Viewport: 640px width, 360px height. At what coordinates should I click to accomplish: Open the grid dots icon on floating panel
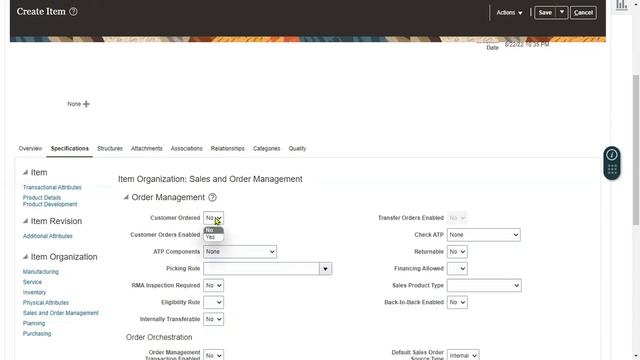point(612,169)
